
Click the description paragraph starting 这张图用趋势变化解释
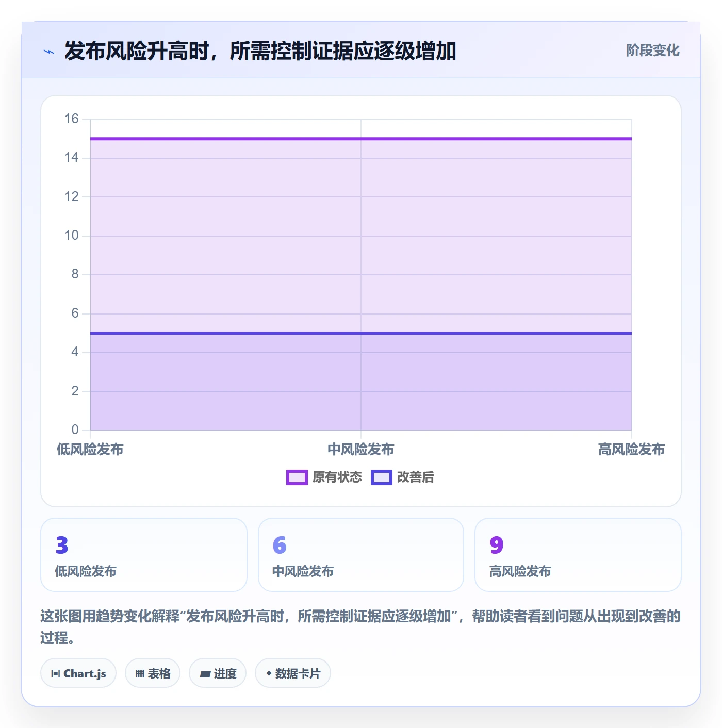click(x=361, y=627)
